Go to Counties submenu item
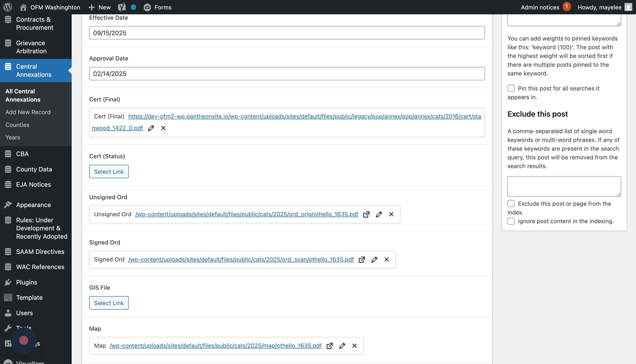The image size is (636, 364). 17,125
